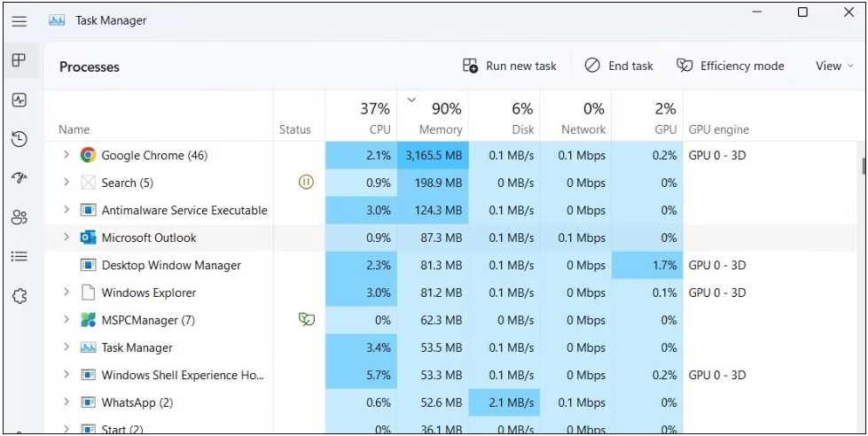Sort by the Status column header

[295, 130]
